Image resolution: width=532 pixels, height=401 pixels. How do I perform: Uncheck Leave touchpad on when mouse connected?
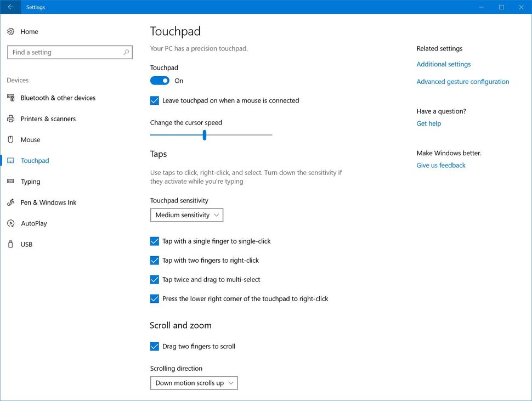155,101
